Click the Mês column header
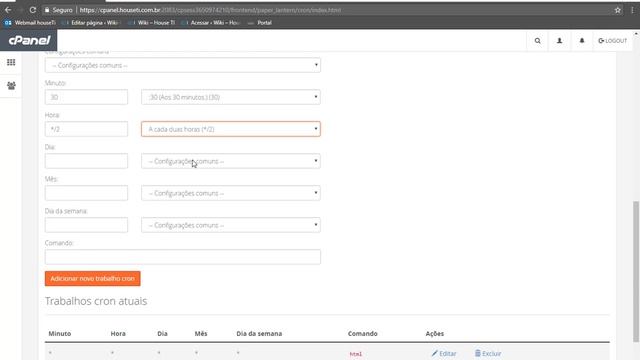 coord(201,333)
